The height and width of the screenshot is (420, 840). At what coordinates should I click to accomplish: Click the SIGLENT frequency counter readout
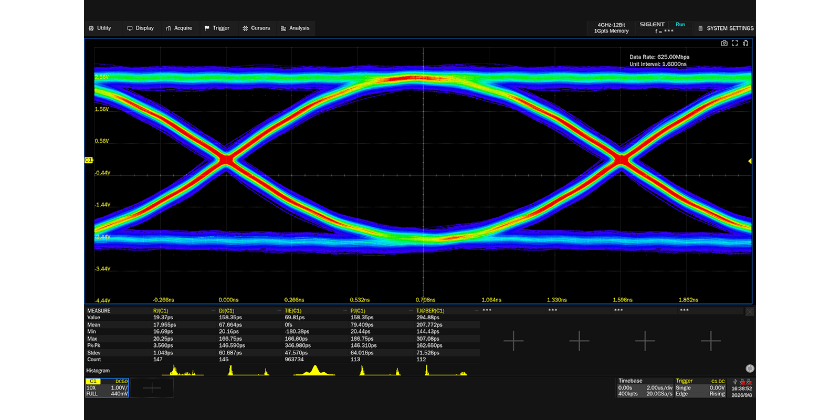pos(664,32)
